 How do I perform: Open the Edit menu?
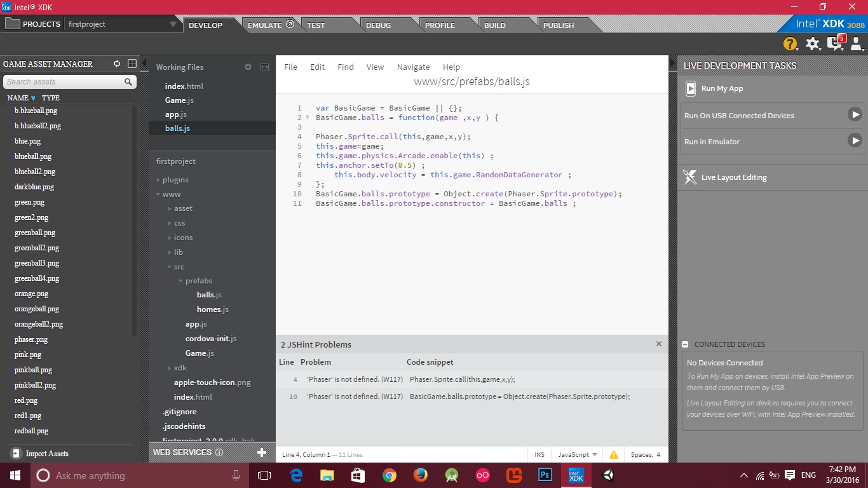coord(317,67)
